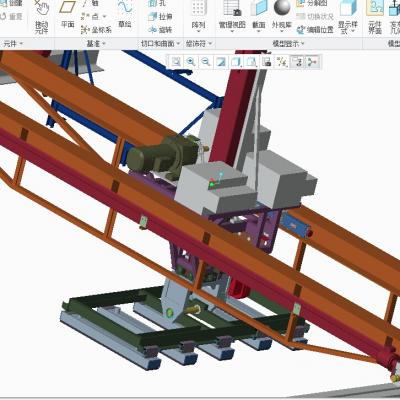Click the 拉伸 extrude button
Screen dimensions: 400x400
click(x=160, y=16)
